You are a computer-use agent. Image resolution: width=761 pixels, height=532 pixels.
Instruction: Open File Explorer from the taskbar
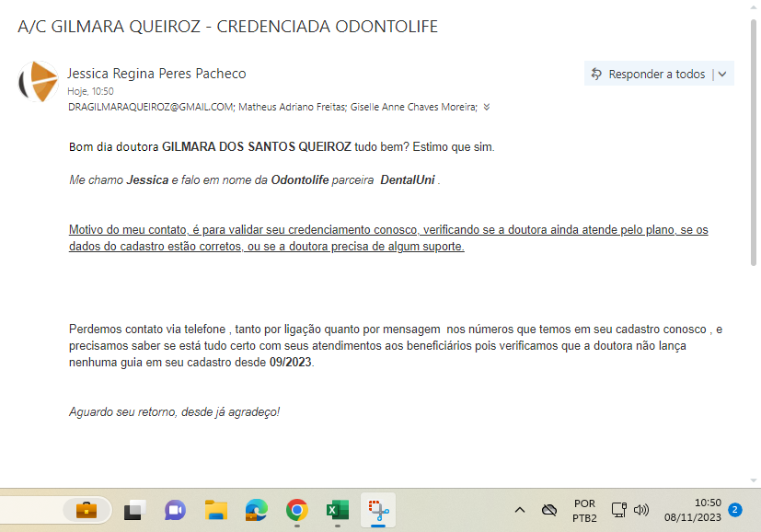[x=216, y=510]
